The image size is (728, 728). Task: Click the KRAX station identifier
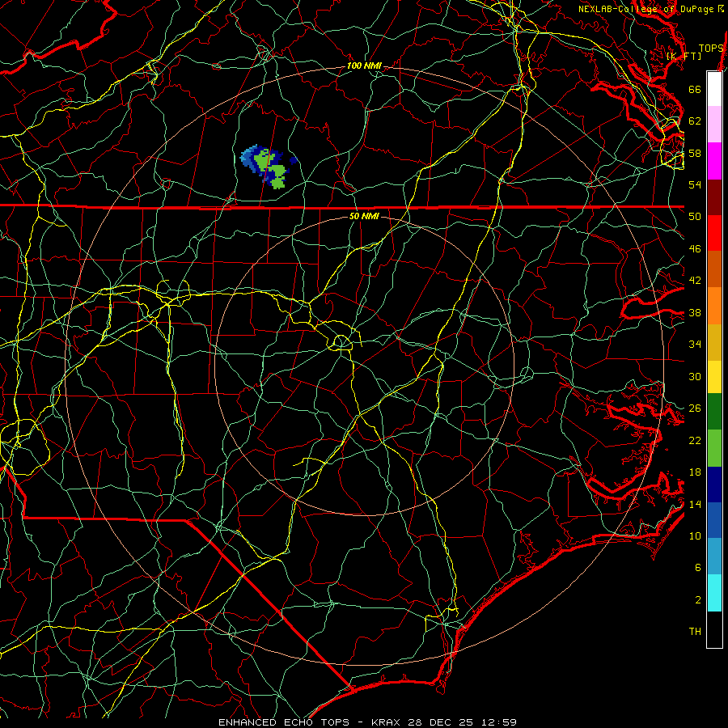pos(387,722)
